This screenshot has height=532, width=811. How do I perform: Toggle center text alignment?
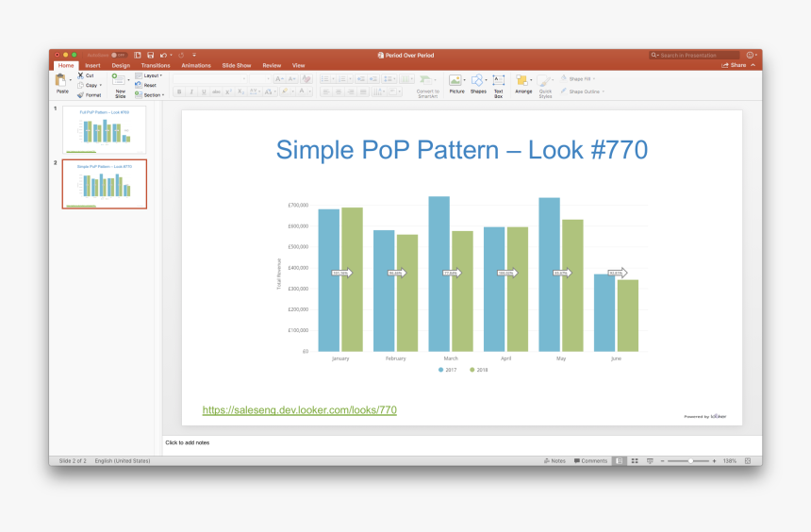click(x=339, y=91)
